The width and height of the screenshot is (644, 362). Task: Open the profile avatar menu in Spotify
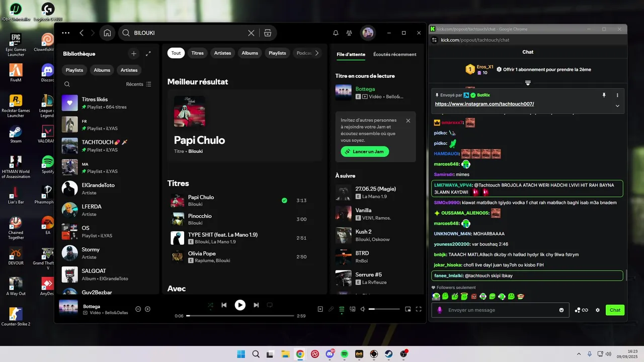pyautogui.click(x=368, y=33)
